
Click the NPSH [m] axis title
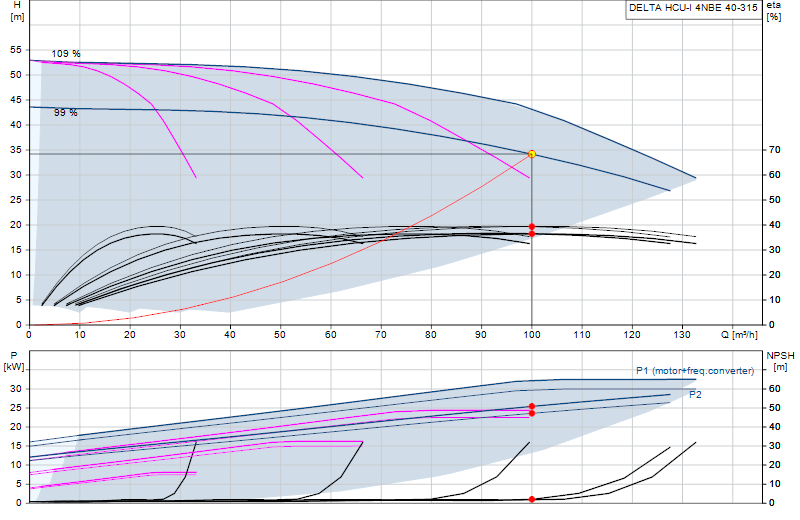click(x=781, y=361)
